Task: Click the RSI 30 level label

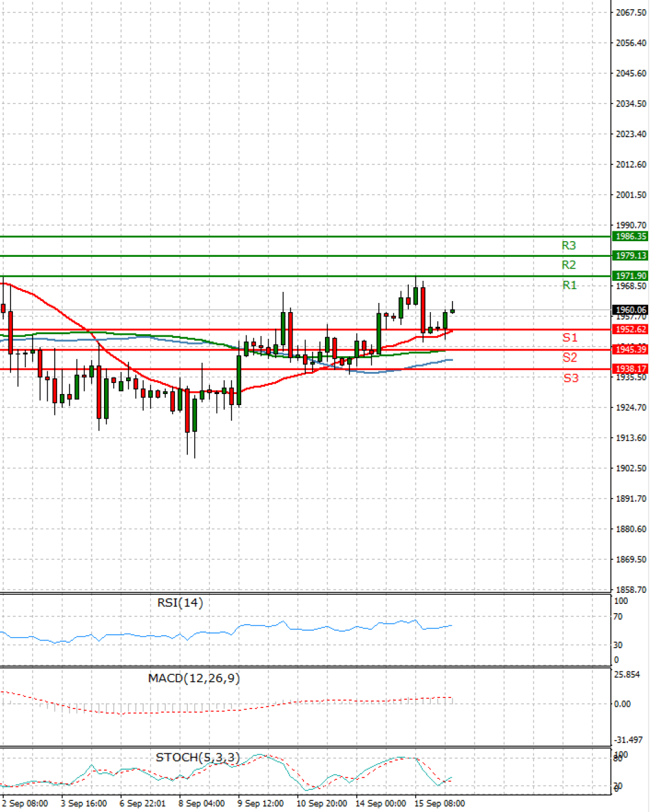Action: [x=617, y=646]
